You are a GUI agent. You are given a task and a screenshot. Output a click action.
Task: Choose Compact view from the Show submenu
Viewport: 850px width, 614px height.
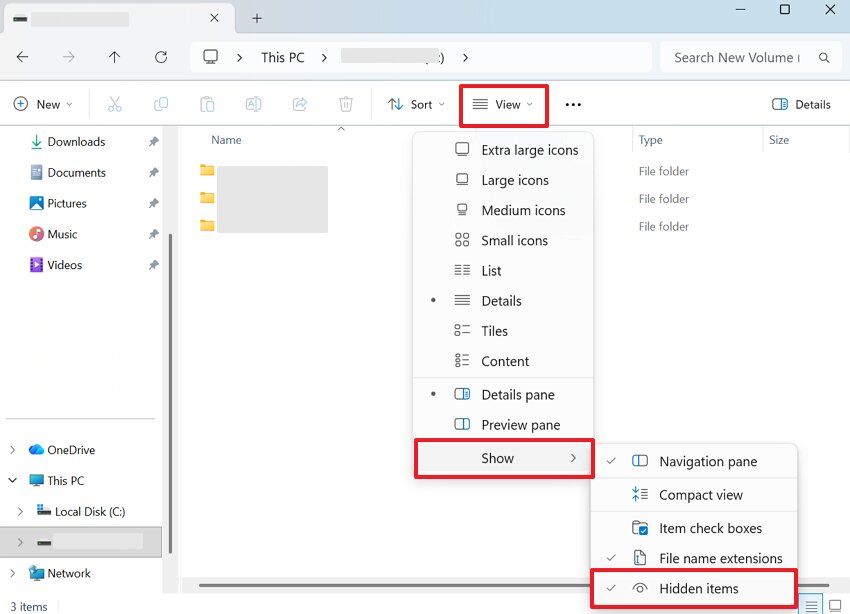[x=700, y=495]
